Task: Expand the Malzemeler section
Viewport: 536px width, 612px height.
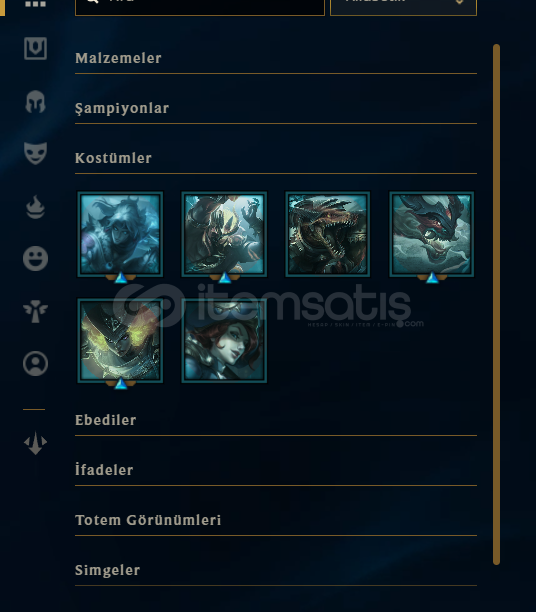Action: pyautogui.click(x=276, y=59)
